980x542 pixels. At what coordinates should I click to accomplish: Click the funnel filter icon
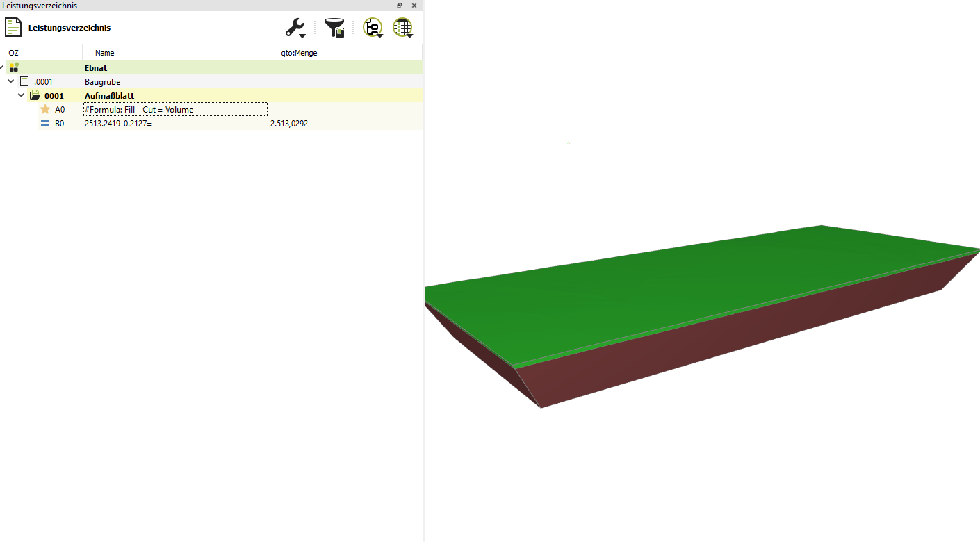click(x=334, y=28)
